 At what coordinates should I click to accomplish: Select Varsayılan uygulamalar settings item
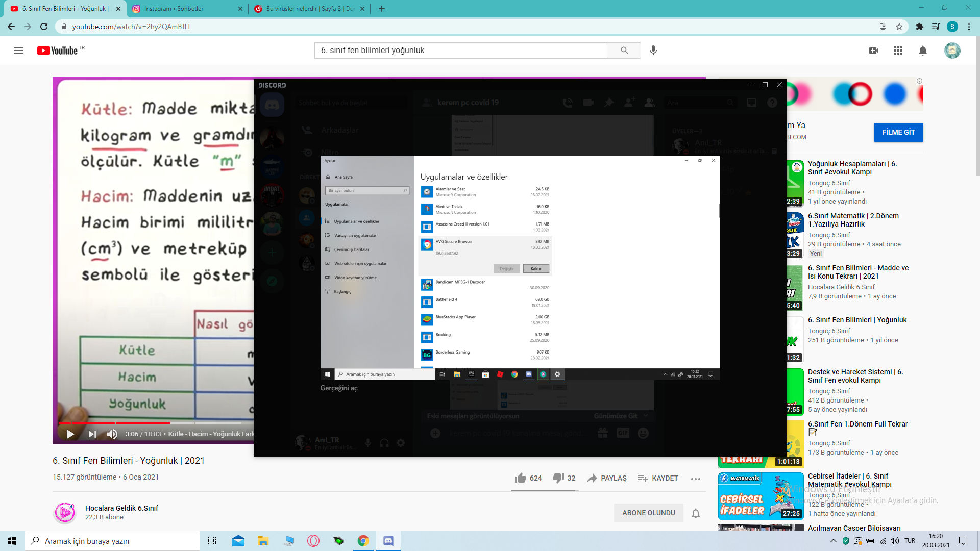pyautogui.click(x=355, y=236)
